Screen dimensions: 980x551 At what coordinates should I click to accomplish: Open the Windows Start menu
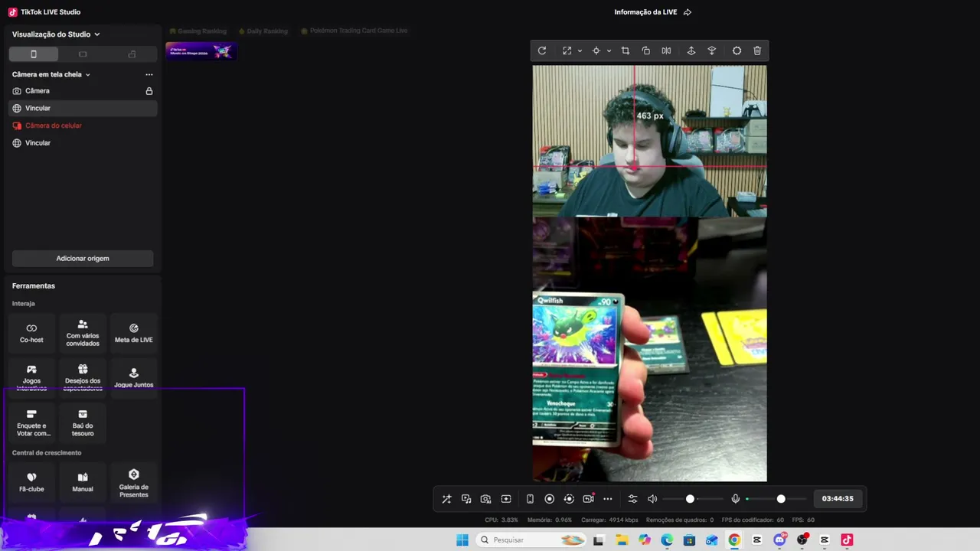pos(462,540)
